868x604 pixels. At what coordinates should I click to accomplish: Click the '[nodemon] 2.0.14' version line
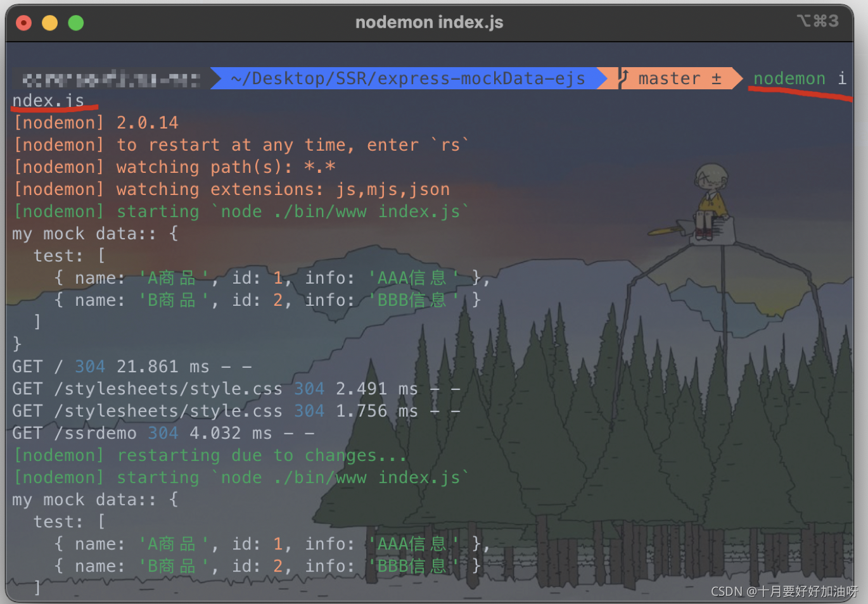(96, 123)
